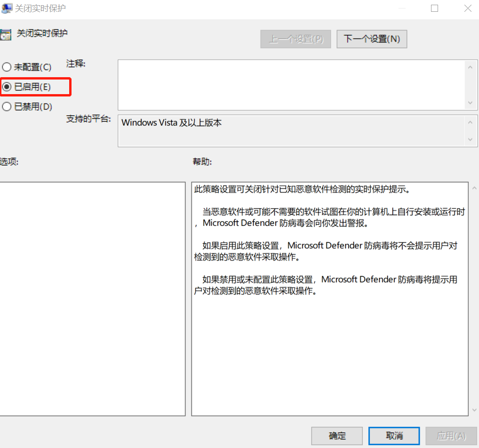479x448 pixels.
Task: Click the title bar window icon
Action: click(x=7, y=8)
